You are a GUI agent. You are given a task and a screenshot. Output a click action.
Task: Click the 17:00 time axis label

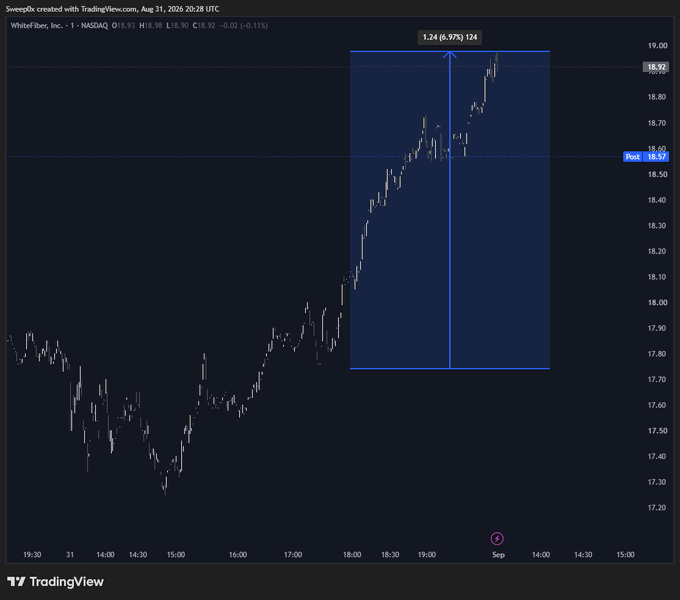(293, 554)
